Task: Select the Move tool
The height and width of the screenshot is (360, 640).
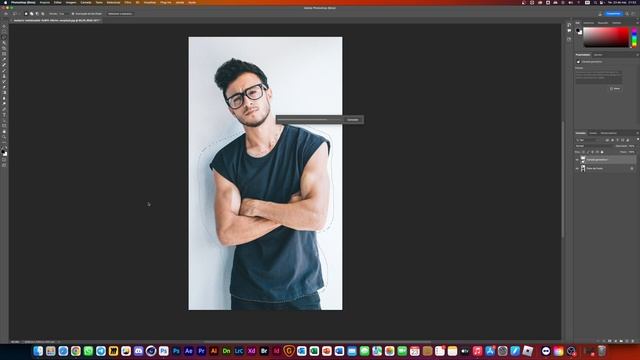Action: tap(4, 26)
